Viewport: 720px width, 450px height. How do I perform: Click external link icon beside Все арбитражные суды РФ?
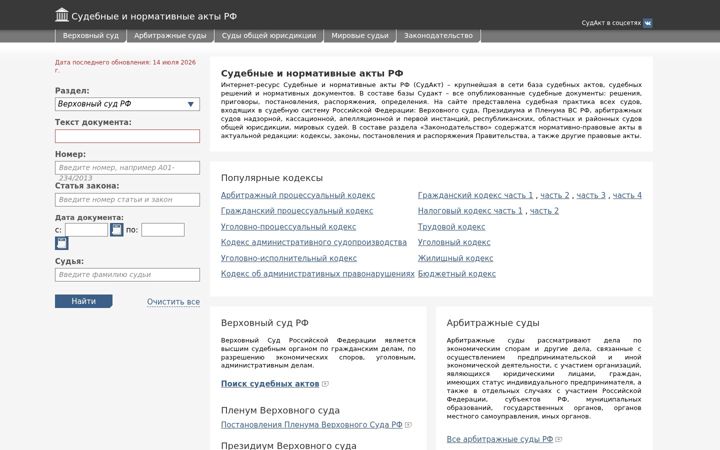[x=559, y=439]
